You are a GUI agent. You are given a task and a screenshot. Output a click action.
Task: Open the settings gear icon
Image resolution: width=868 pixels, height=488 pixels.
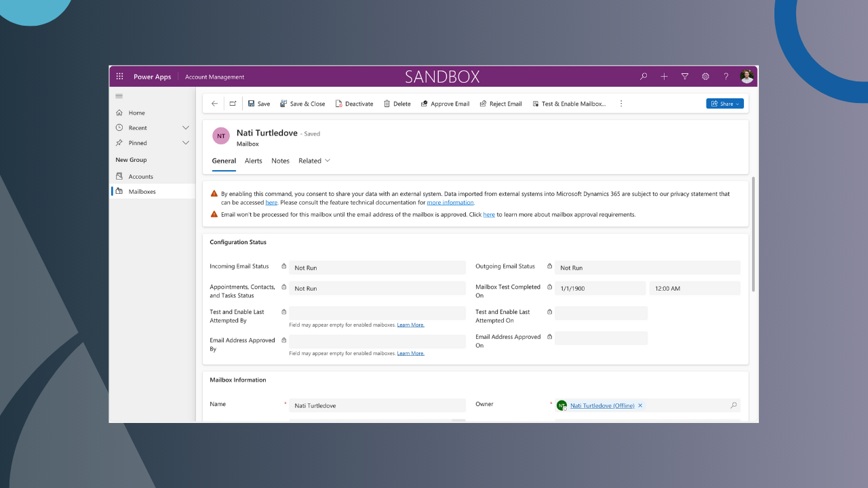705,77
